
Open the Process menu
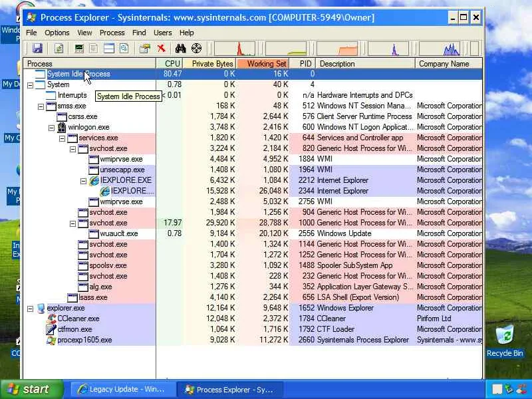point(112,33)
